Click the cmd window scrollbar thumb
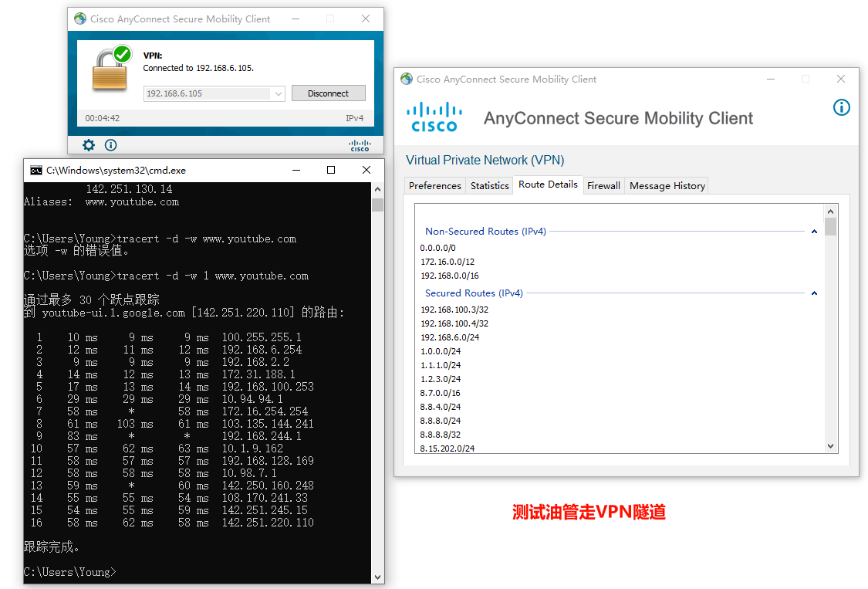Screen dimensions: 868x589 (377, 205)
